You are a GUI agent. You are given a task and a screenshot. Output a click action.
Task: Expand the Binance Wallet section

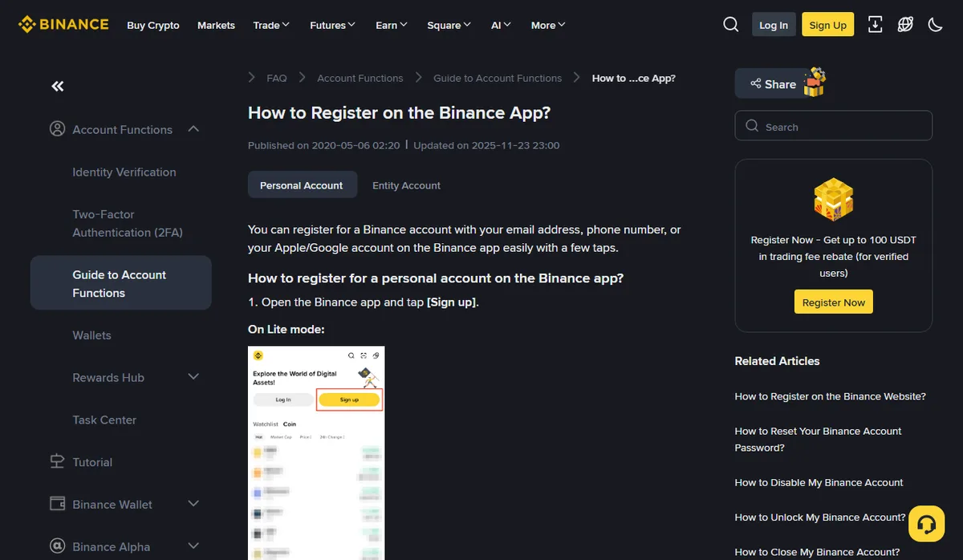click(193, 504)
